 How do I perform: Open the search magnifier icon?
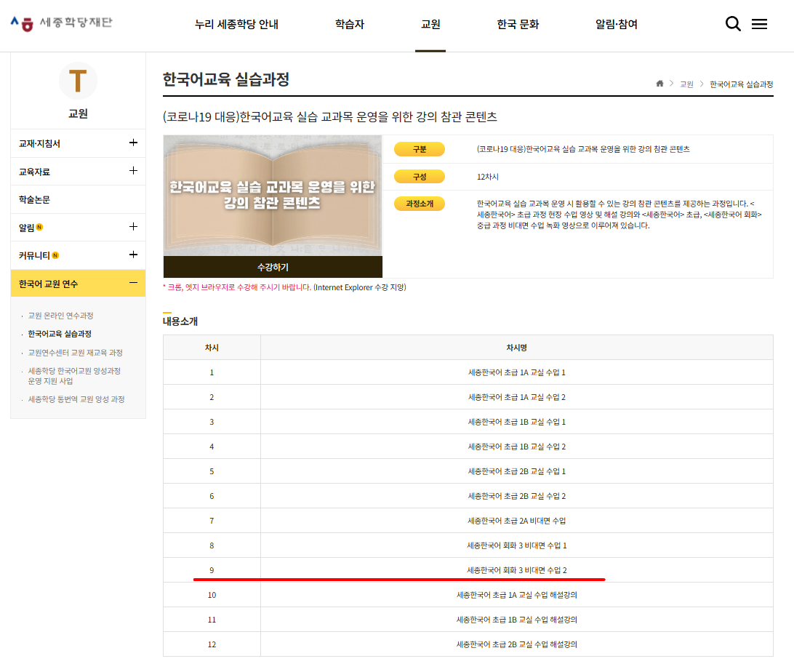[733, 24]
